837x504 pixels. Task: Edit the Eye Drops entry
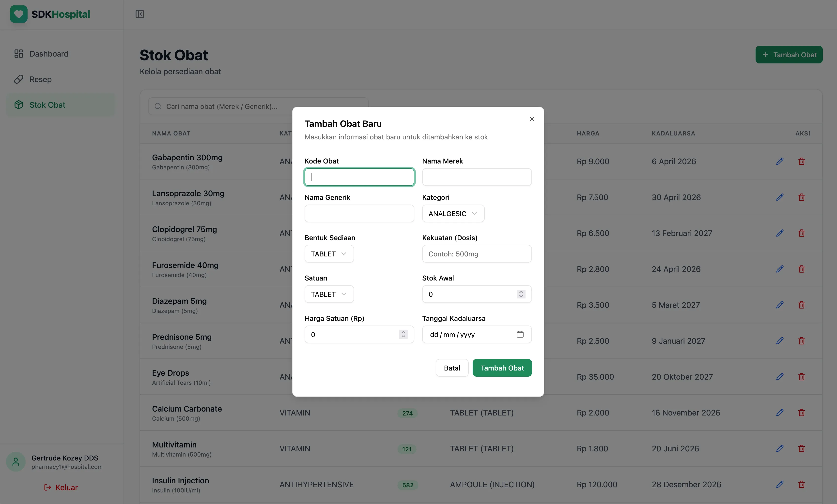(x=780, y=377)
